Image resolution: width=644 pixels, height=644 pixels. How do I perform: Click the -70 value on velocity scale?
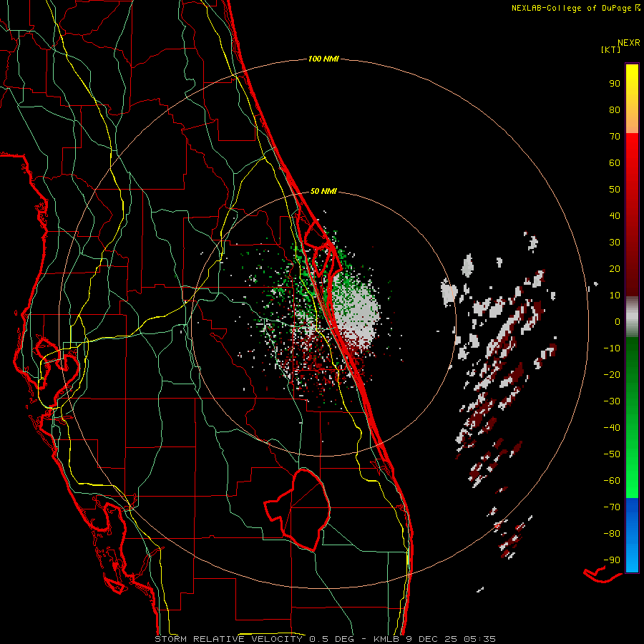(612, 507)
